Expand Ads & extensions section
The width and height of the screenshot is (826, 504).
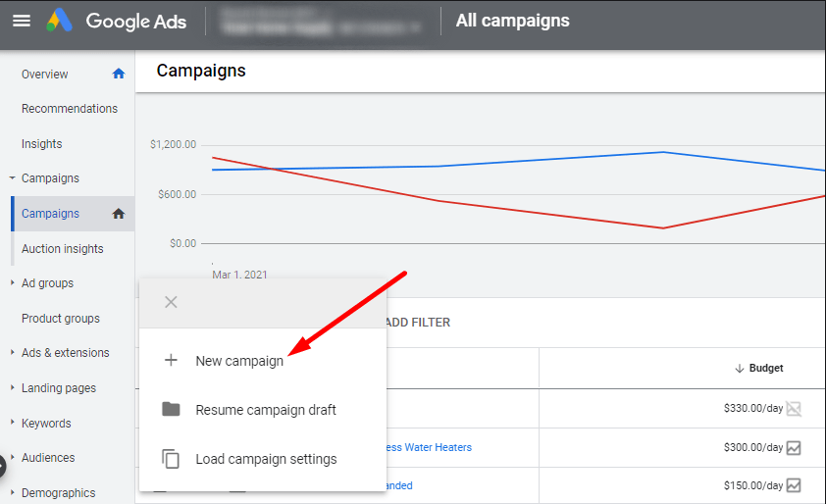coord(12,352)
